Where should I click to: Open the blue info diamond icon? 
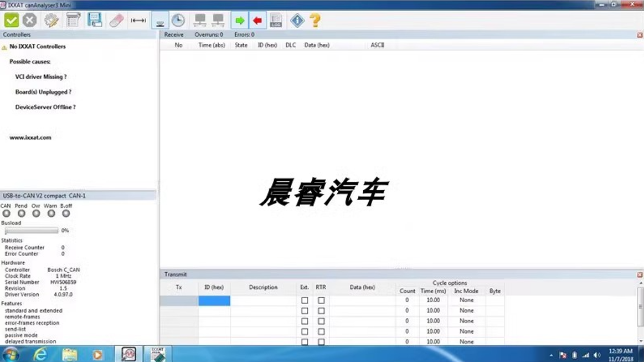click(297, 20)
